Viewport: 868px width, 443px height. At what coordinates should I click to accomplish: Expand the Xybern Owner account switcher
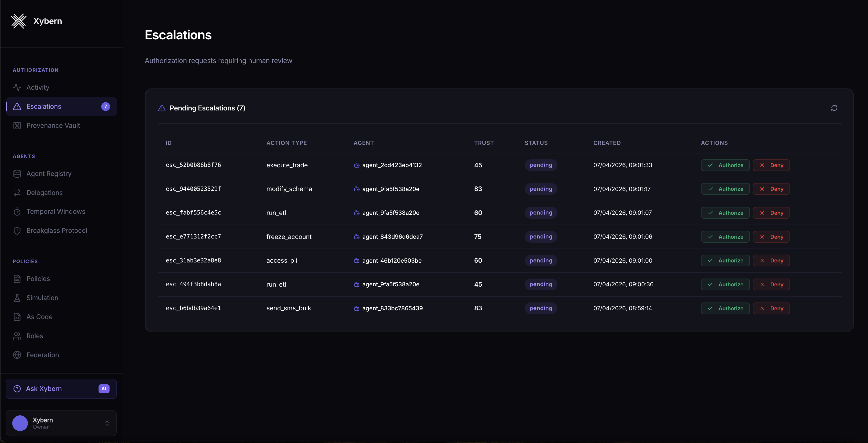[x=107, y=423]
